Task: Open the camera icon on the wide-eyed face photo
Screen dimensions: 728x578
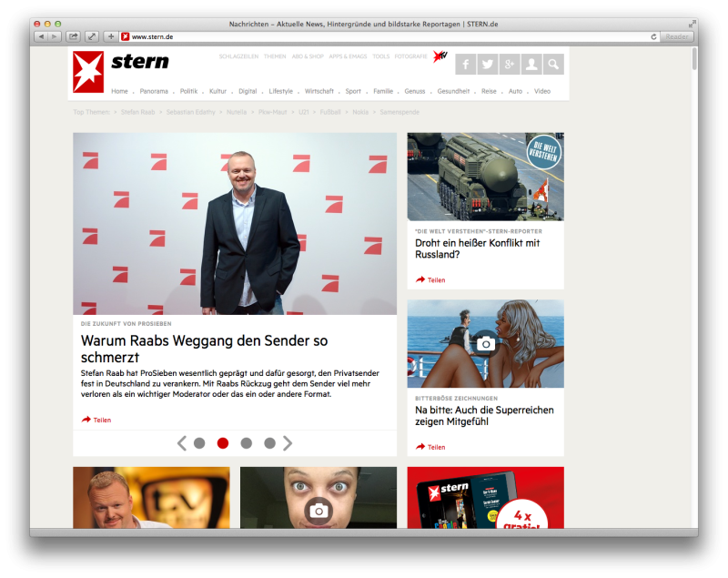Action: (x=318, y=512)
